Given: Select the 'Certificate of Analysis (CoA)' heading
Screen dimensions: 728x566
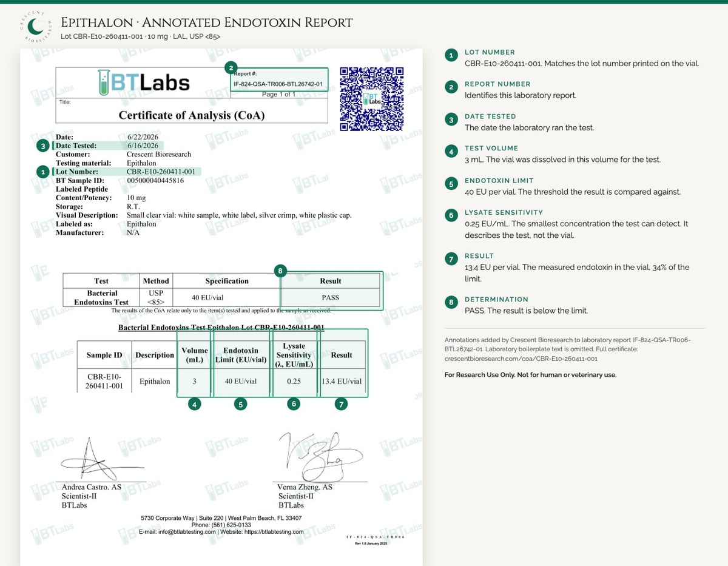Looking at the screenshot, I should point(192,115).
